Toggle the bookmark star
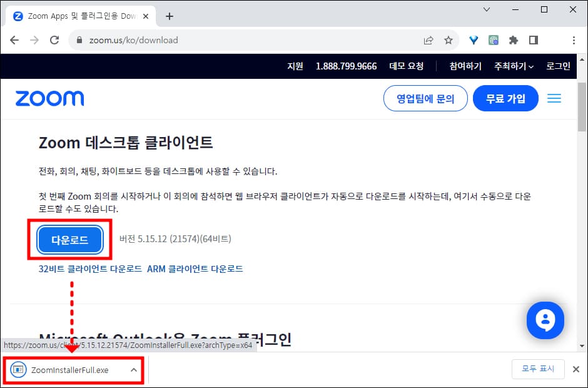Viewport: 588px width, 388px height. coord(449,39)
